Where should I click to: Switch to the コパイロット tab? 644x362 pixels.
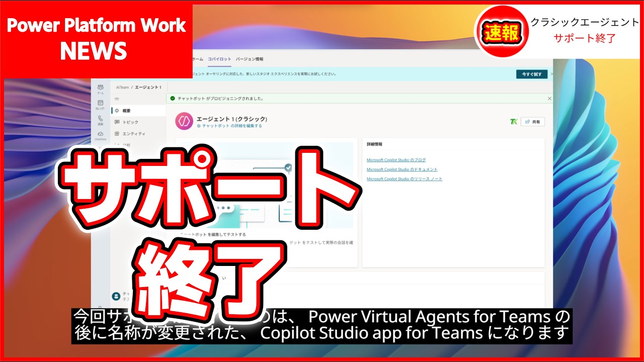click(219, 59)
